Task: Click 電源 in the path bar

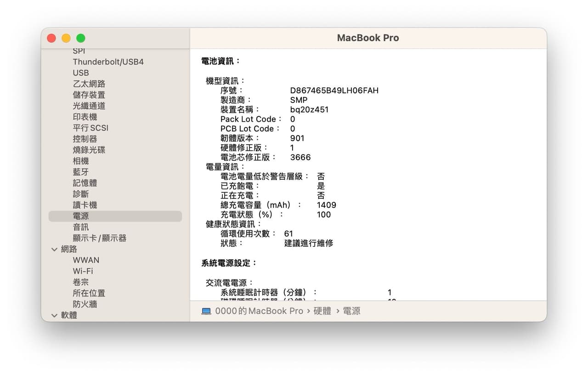Action: 352,311
